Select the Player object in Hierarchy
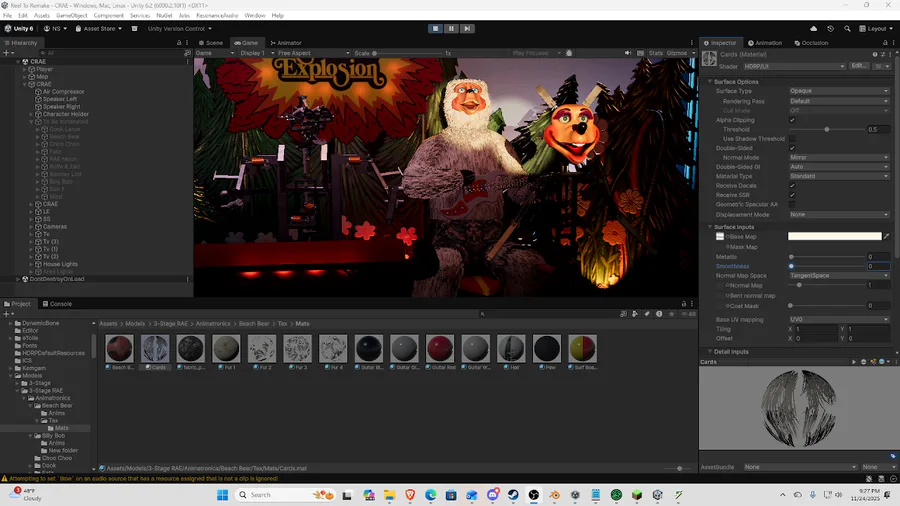Screen dimensions: 900x506 [44, 69]
